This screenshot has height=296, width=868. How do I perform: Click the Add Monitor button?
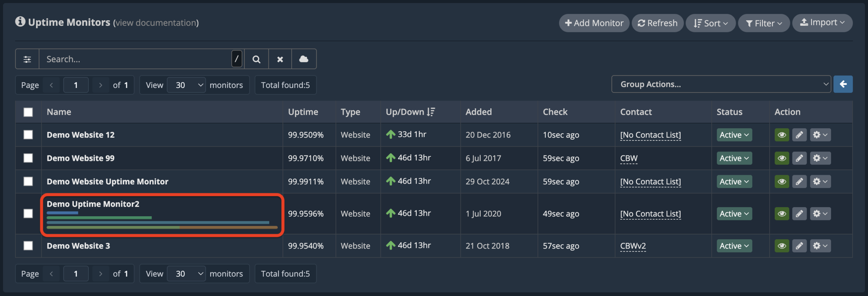click(594, 23)
